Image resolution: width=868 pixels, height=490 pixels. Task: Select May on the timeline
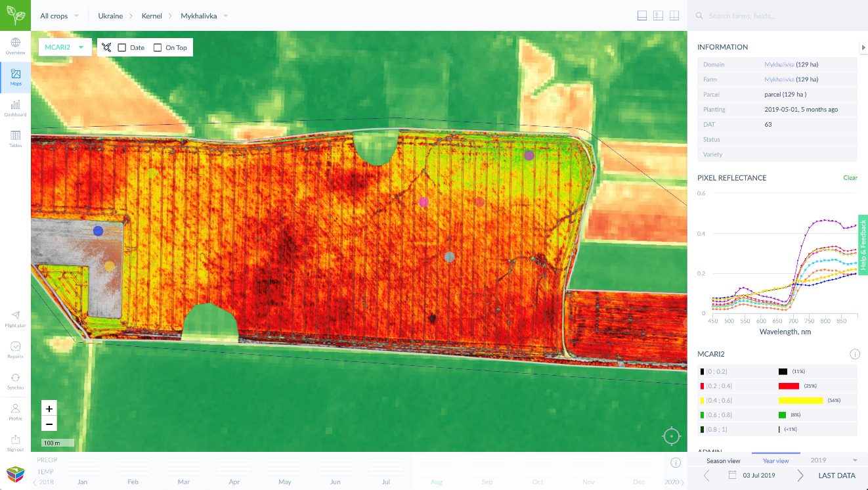(284, 482)
